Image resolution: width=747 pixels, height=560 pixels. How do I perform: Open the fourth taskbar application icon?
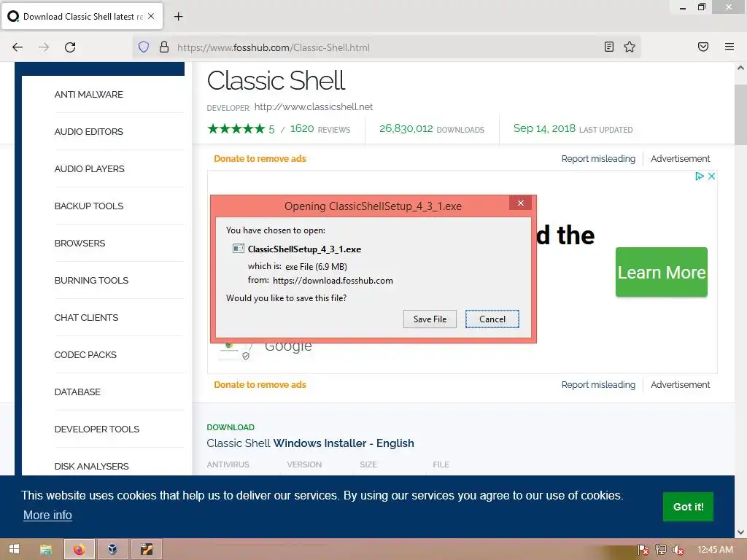click(x=146, y=550)
